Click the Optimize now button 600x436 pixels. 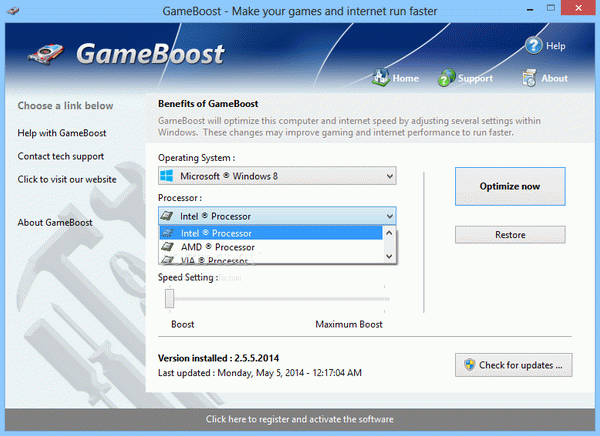pos(510,186)
